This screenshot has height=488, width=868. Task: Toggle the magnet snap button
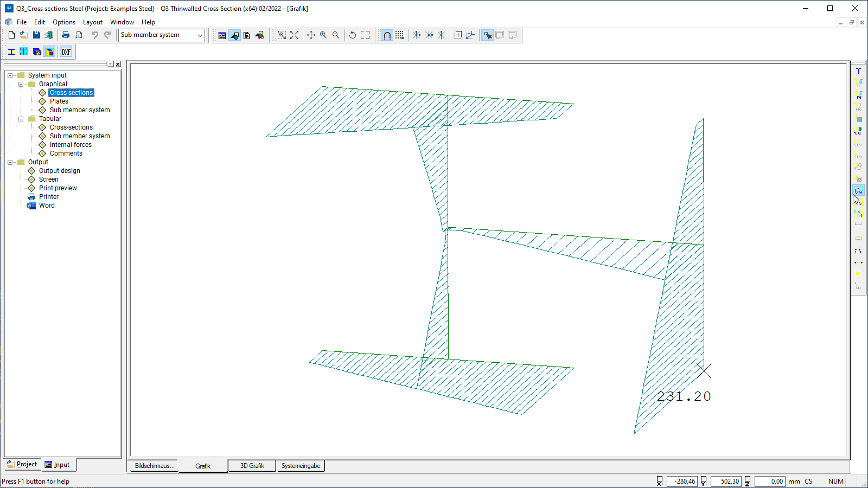387,35
